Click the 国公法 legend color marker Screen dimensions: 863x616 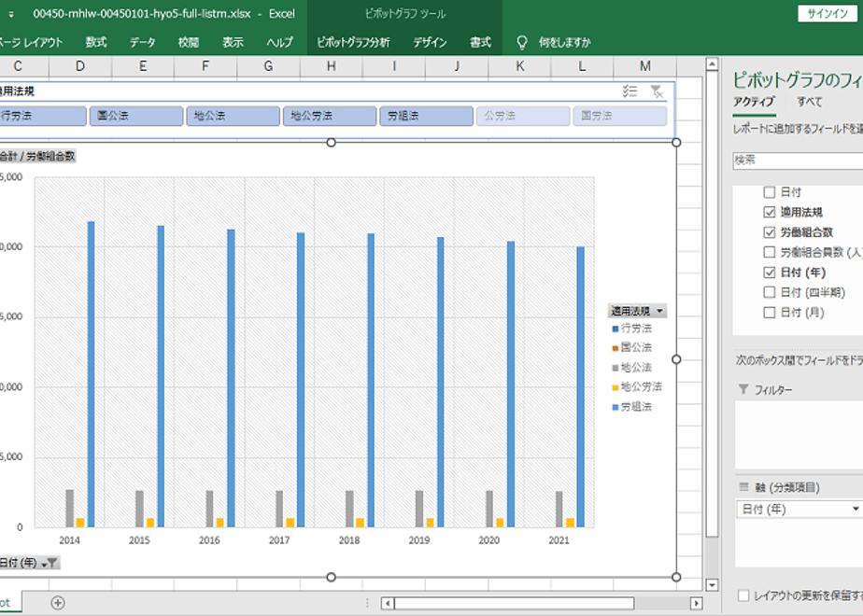tap(615, 348)
